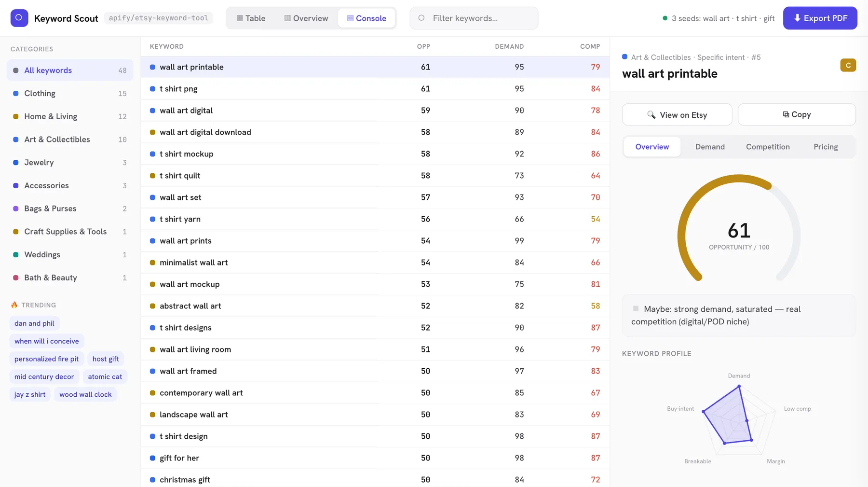
Task: Sort by the COMP column header
Action: (590, 47)
